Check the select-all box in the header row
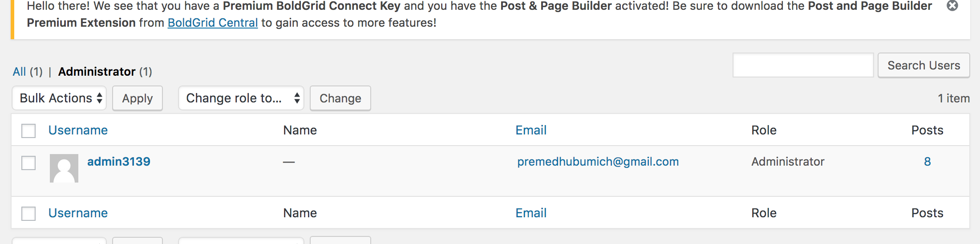Viewport: 980px width, 244px height. [x=28, y=131]
